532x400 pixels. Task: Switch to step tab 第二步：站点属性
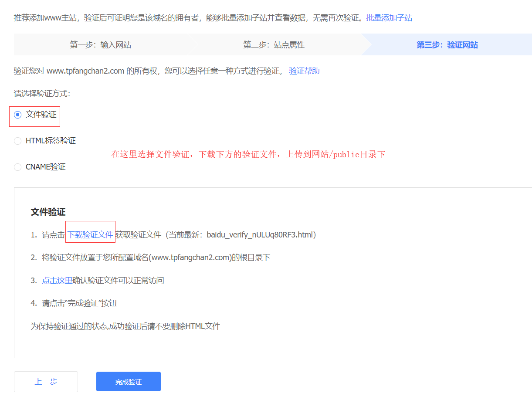click(x=274, y=45)
